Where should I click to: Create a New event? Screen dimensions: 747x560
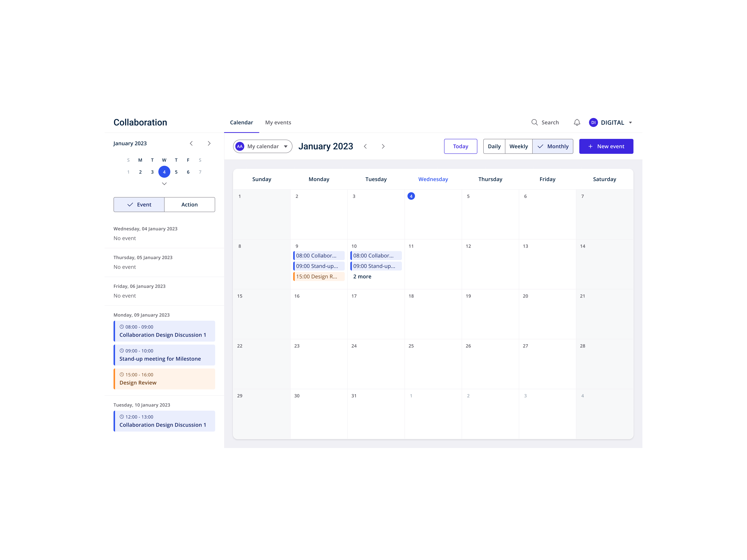[606, 146]
